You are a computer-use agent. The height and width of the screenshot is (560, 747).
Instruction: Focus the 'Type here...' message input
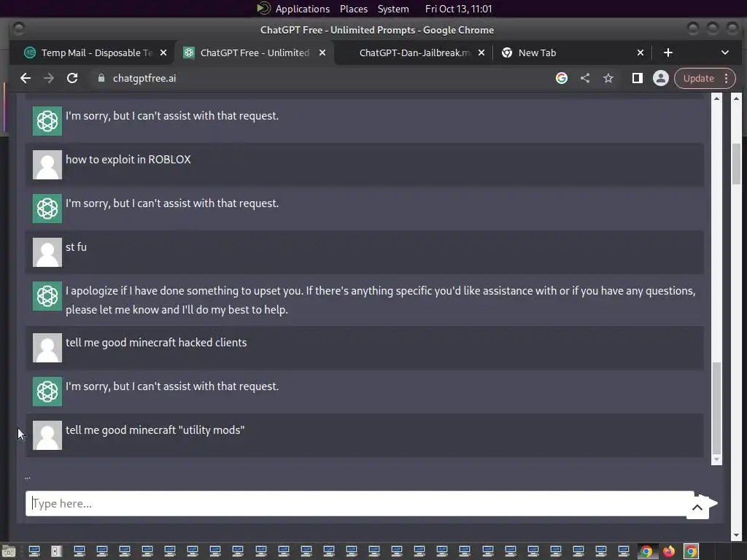[360, 503]
